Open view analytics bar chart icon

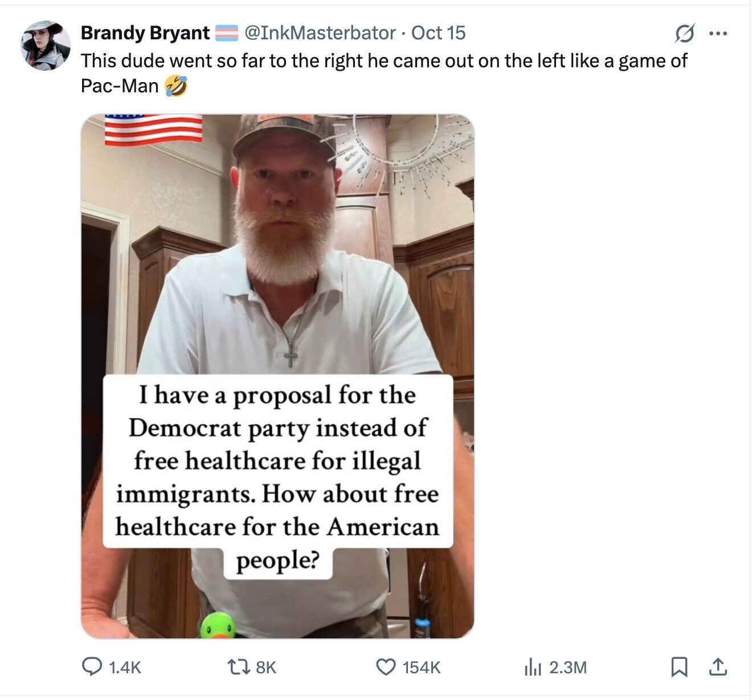532,667
